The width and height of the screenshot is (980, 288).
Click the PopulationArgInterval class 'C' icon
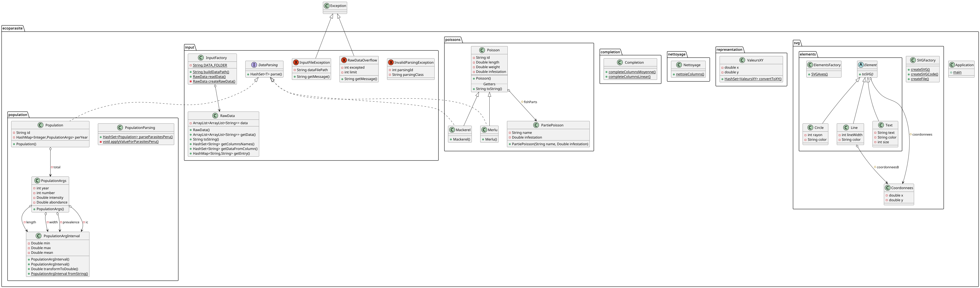click(x=38, y=236)
